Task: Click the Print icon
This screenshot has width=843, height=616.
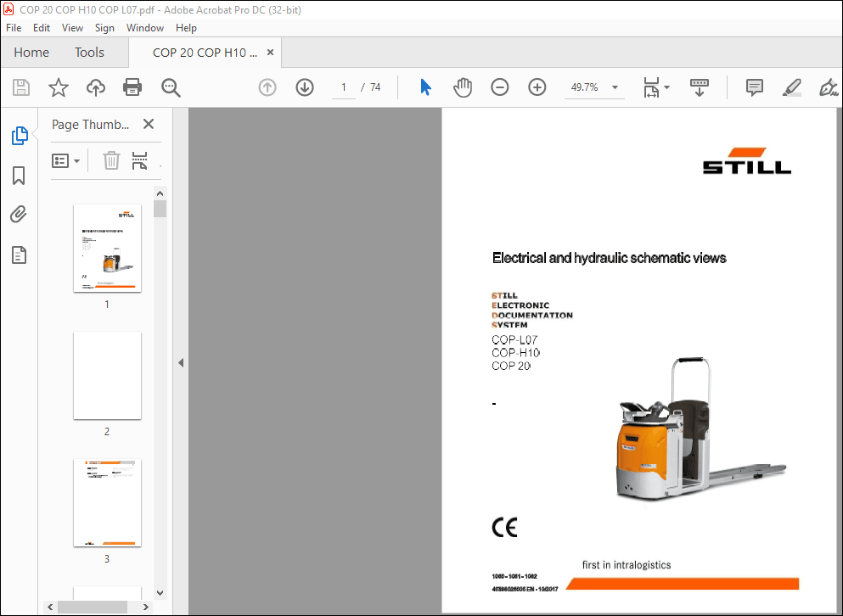Action: 132,87
